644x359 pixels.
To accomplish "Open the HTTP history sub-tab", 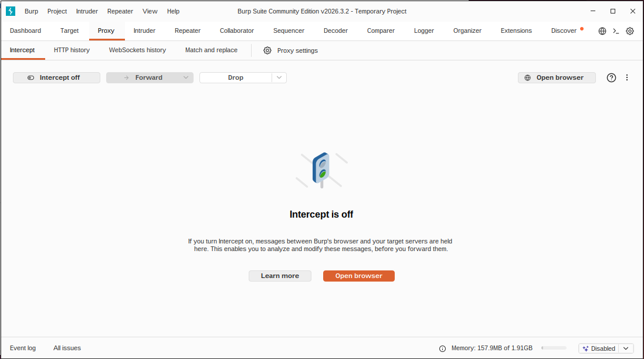I will click(x=72, y=50).
